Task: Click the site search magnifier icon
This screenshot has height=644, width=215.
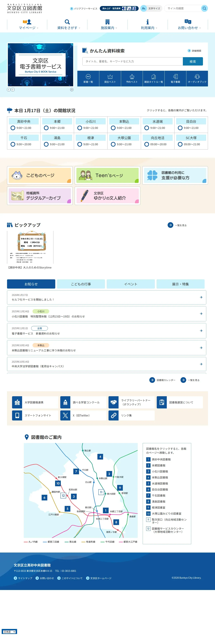Action: 204,9
